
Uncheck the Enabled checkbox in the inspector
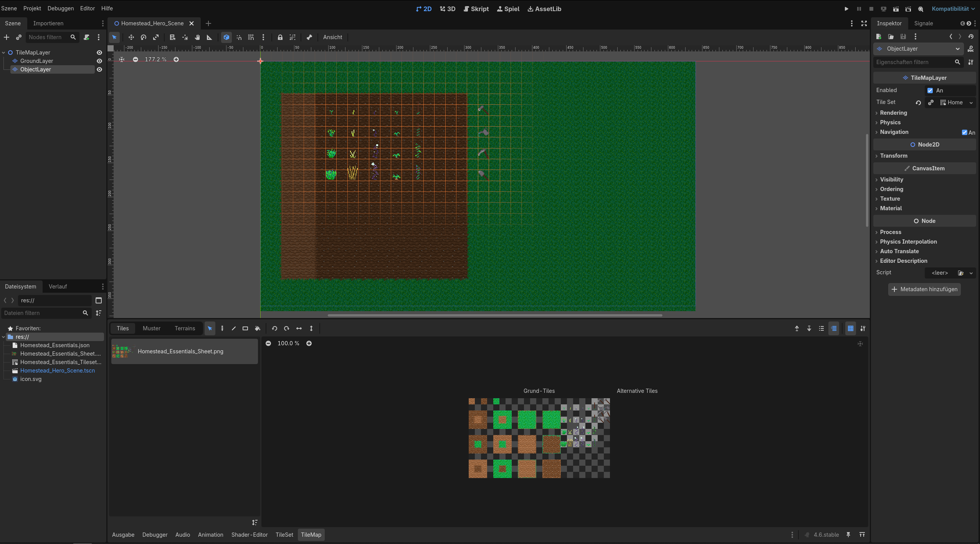[x=930, y=91]
